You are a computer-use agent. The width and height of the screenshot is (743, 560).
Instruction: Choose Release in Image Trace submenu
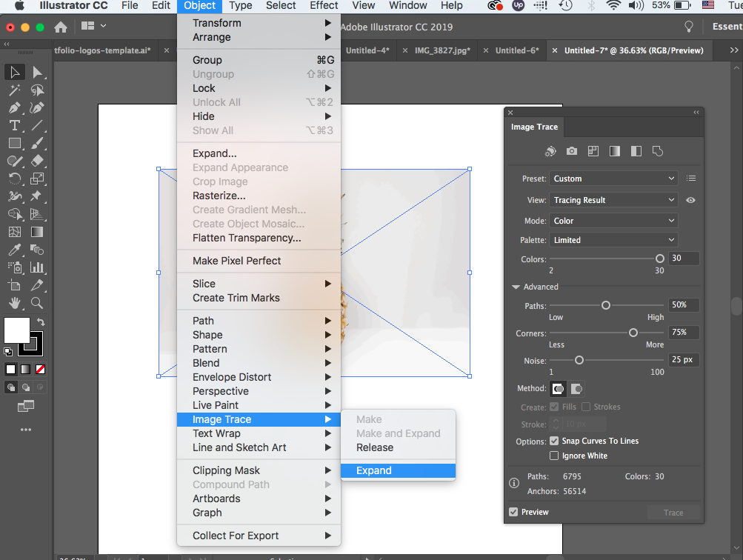pos(398,447)
